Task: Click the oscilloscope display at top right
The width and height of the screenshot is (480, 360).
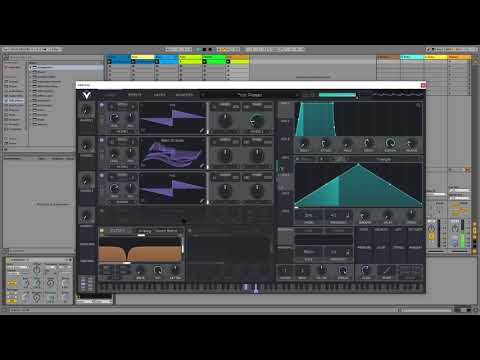Action: [397, 95]
